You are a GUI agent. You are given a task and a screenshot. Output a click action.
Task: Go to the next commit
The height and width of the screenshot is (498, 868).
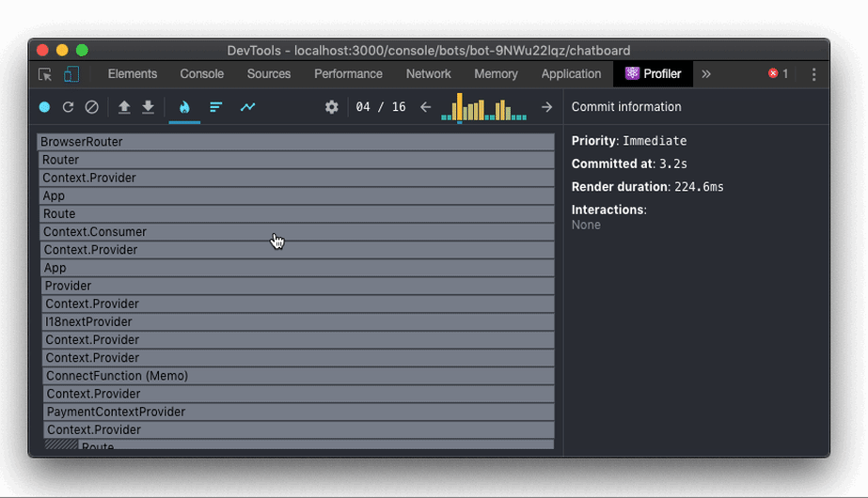click(546, 107)
